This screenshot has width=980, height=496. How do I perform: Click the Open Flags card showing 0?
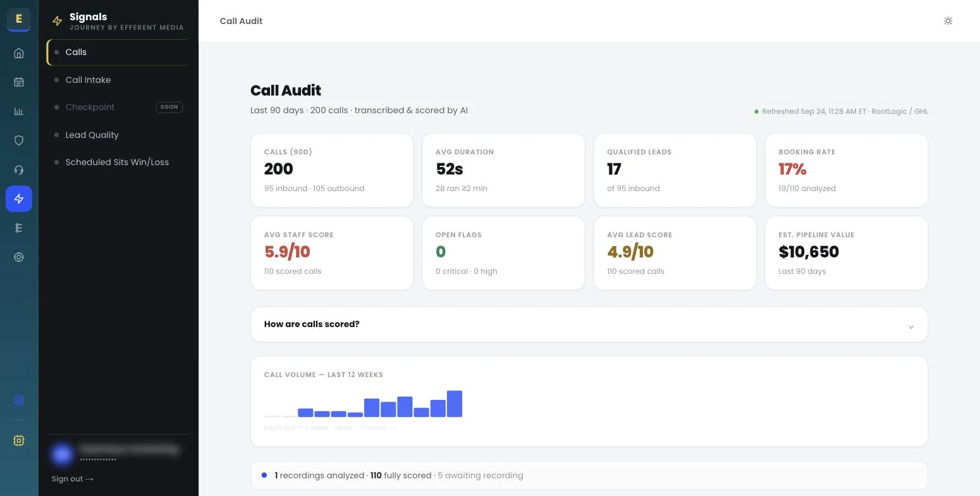pos(503,253)
